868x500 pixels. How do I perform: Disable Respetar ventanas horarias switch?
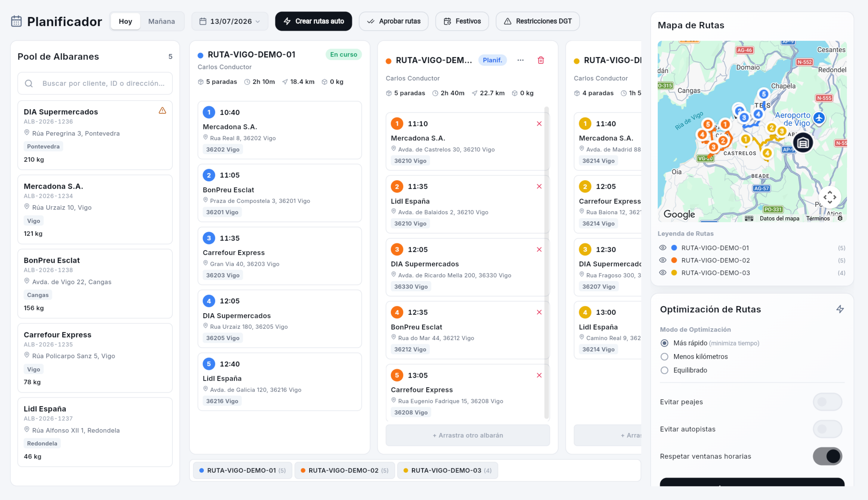827,456
